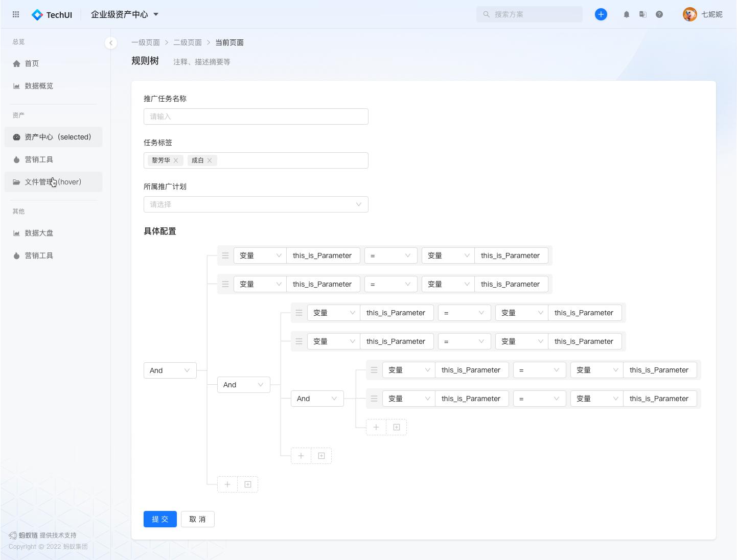The image size is (737, 560).
Task: Click the 提交 submit button
Action: pyautogui.click(x=160, y=519)
